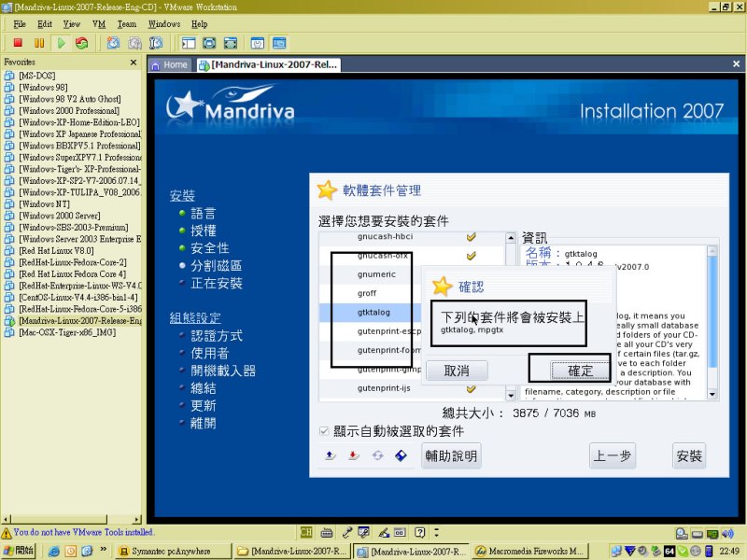747x560 pixels.
Task: Click the package list scroll-down arrow
Action: click(x=511, y=395)
